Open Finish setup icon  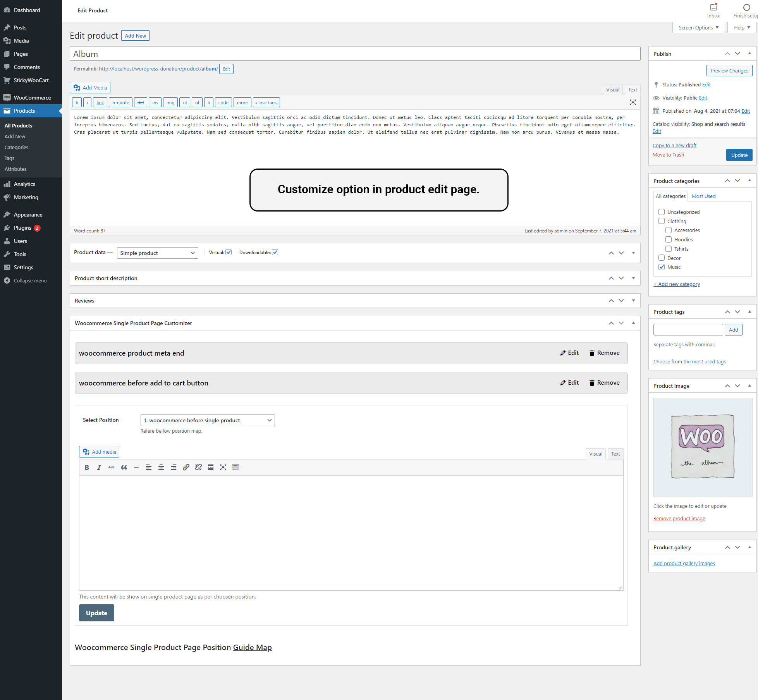coord(746,10)
